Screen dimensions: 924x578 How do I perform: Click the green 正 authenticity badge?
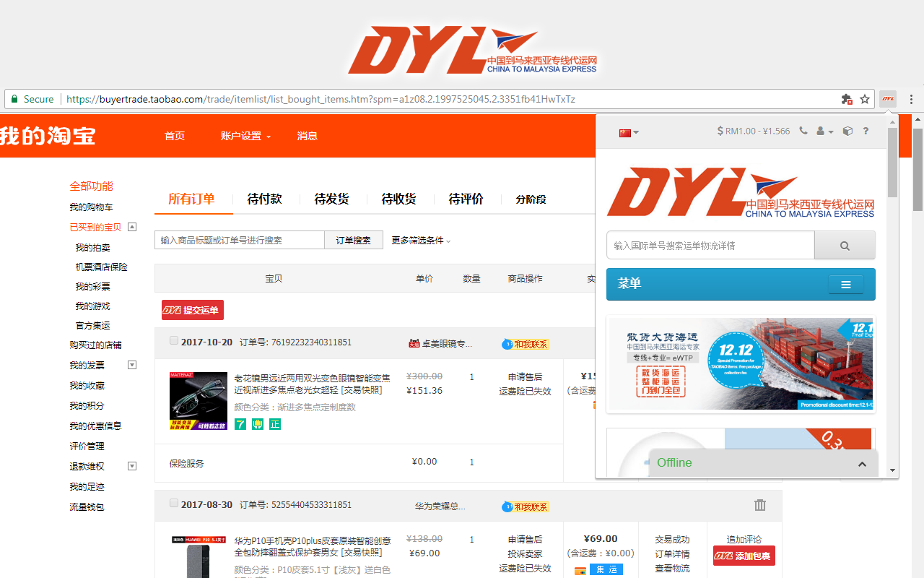point(274,424)
